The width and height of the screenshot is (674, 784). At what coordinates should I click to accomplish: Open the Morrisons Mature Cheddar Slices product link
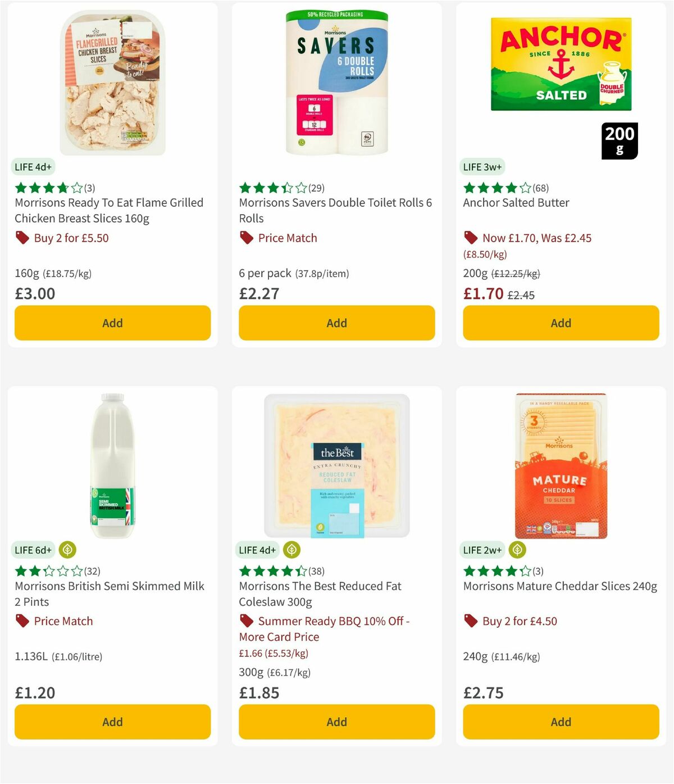click(560, 586)
